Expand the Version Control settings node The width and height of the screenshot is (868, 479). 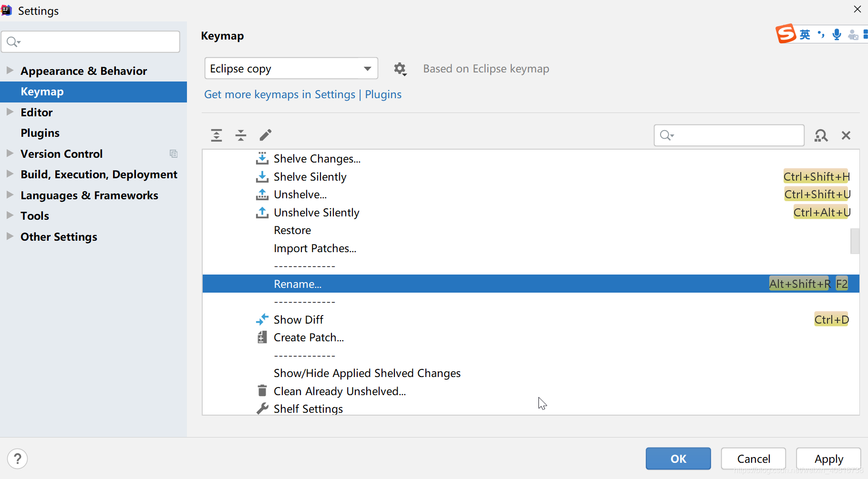(10, 153)
